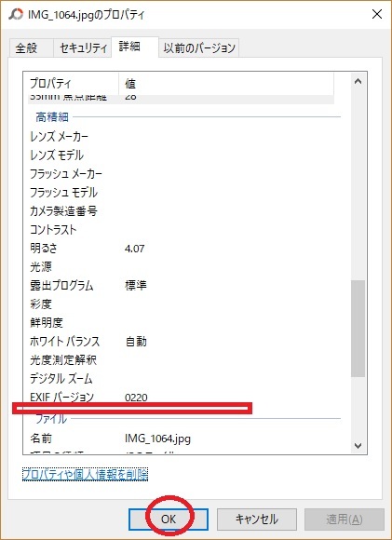Open the セキュリティ tab
Viewport: 392px width, 540px height.
pyautogui.click(x=83, y=47)
